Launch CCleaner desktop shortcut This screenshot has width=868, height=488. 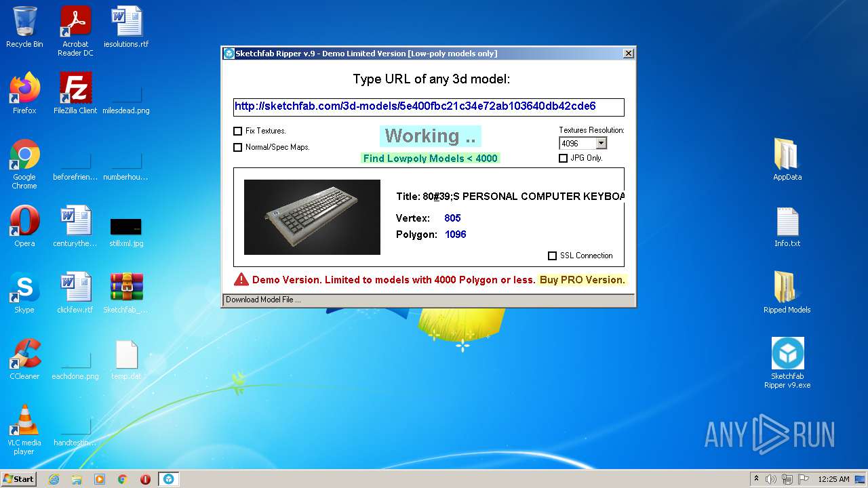pyautogui.click(x=24, y=359)
